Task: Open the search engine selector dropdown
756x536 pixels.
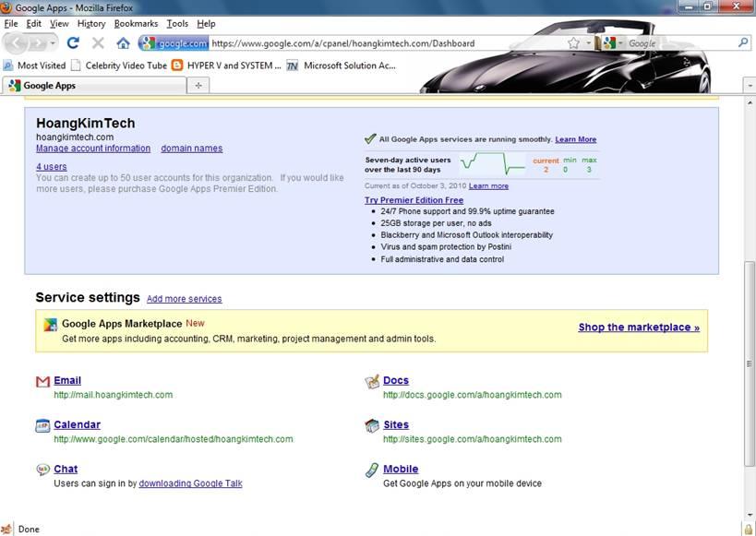Action: coord(620,43)
